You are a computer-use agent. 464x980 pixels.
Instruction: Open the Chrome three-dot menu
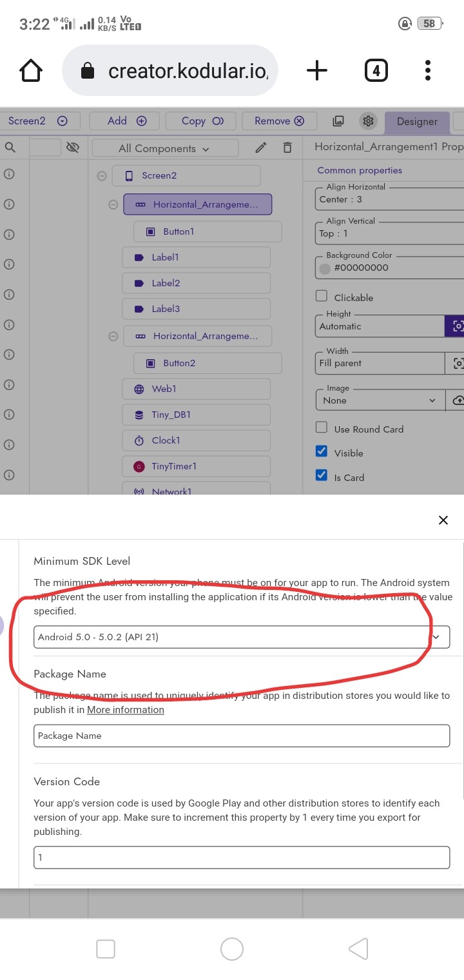[428, 70]
